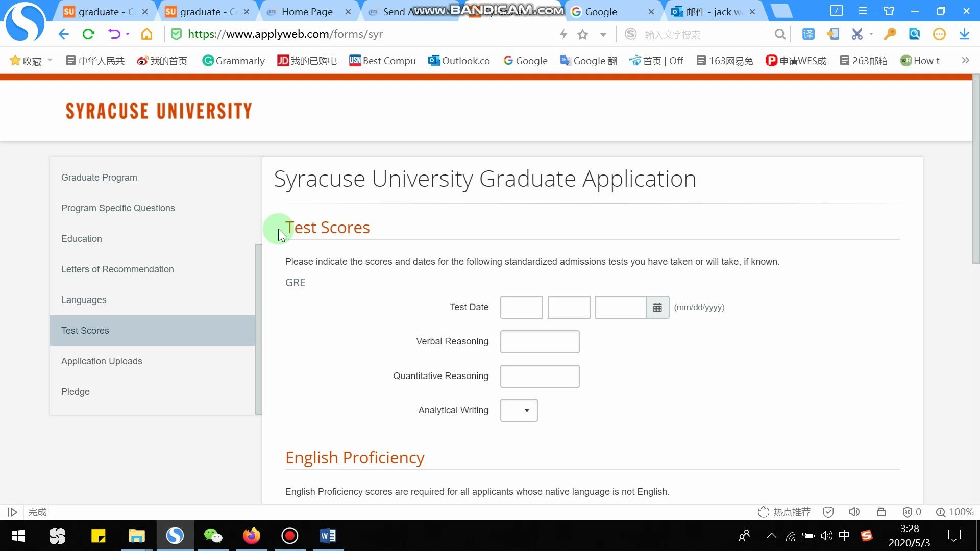Image resolution: width=980 pixels, height=551 pixels.
Task: Open the Windows Start menu
Action: pos(18,536)
